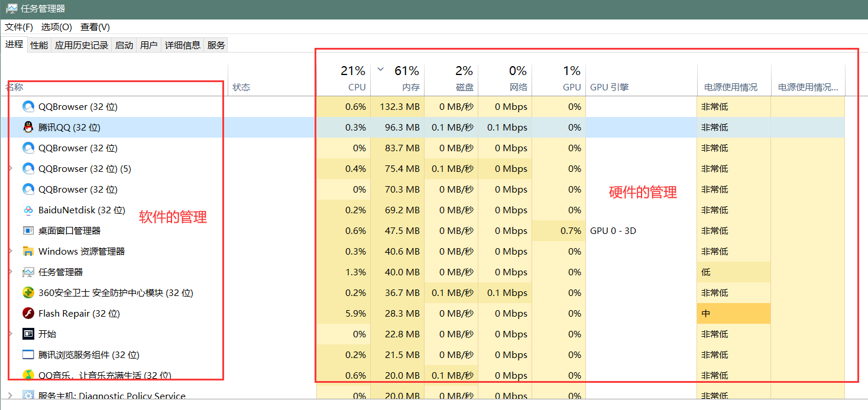Select the BaiduNetdisk (32 位) process name
The width and height of the screenshot is (868, 410).
coord(82,210)
